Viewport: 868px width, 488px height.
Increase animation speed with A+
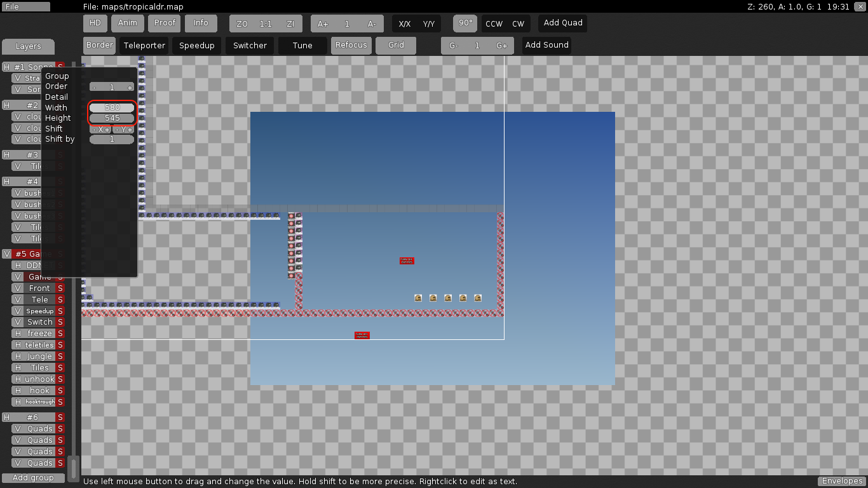[323, 24]
